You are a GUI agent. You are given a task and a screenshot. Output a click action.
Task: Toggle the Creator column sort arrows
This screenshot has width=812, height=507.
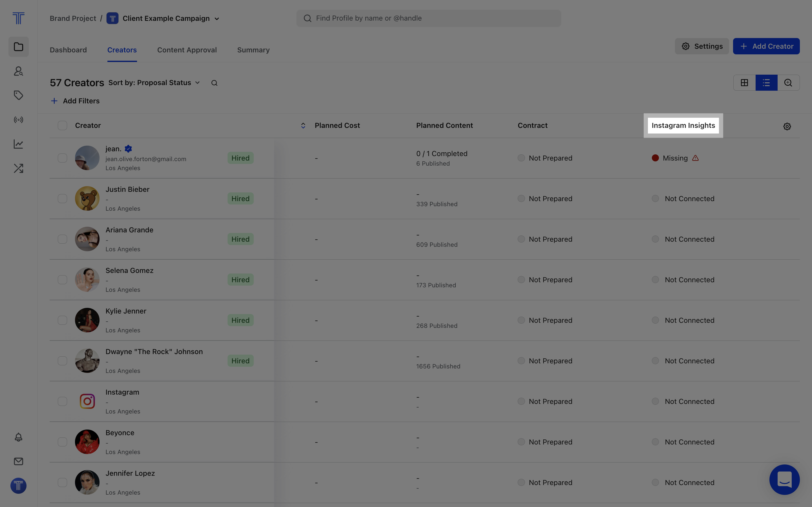click(x=303, y=125)
